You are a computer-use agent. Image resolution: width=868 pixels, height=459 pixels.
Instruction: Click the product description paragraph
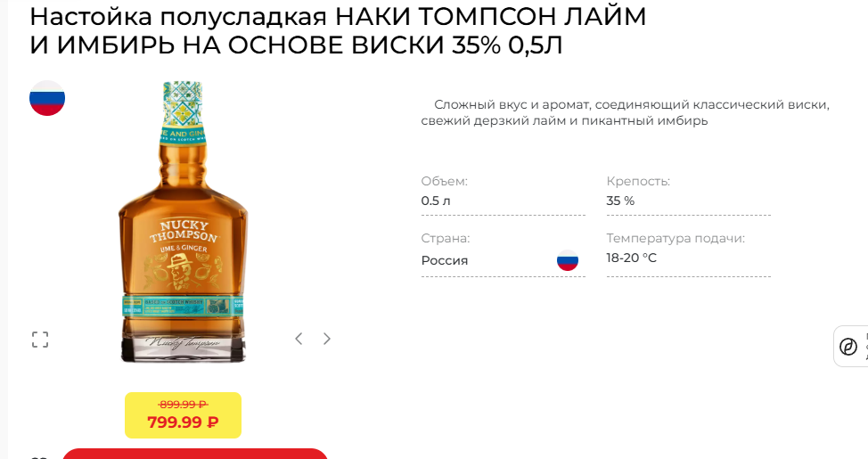click(x=626, y=112)
